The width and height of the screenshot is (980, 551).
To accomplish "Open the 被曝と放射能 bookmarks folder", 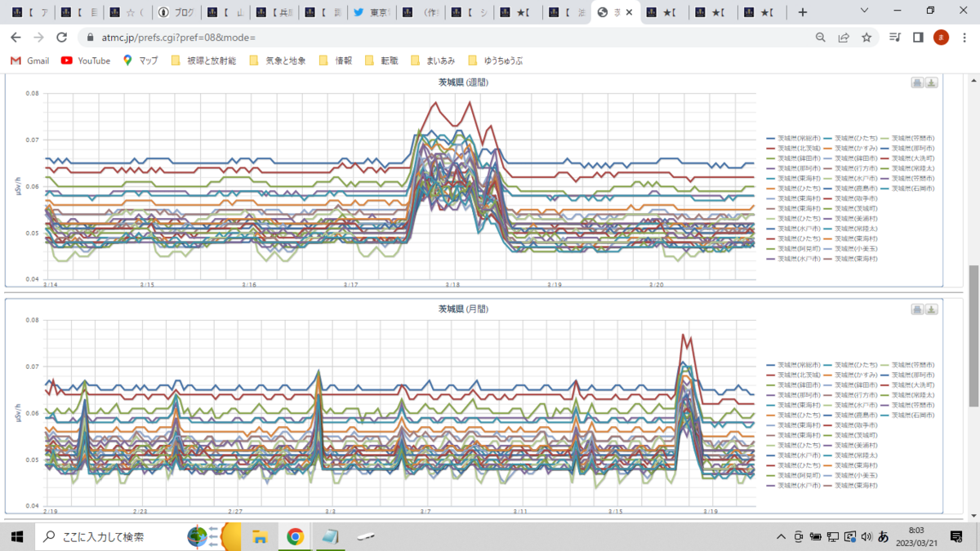I will (203, 60).
